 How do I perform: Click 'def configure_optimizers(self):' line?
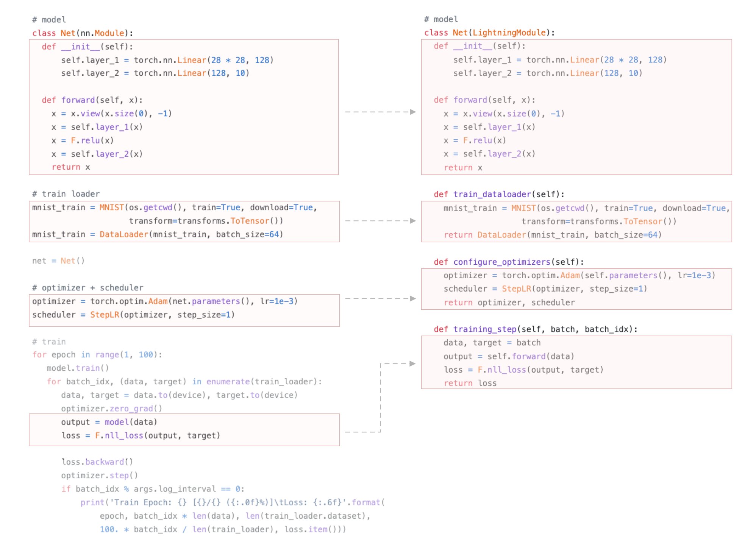coord(508,262)
